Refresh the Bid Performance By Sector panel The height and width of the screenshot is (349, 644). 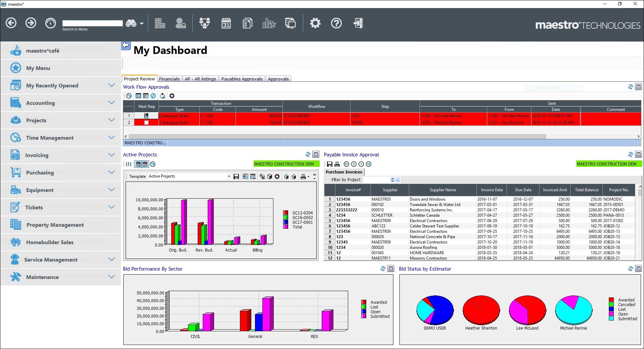[x=383, y=269]
